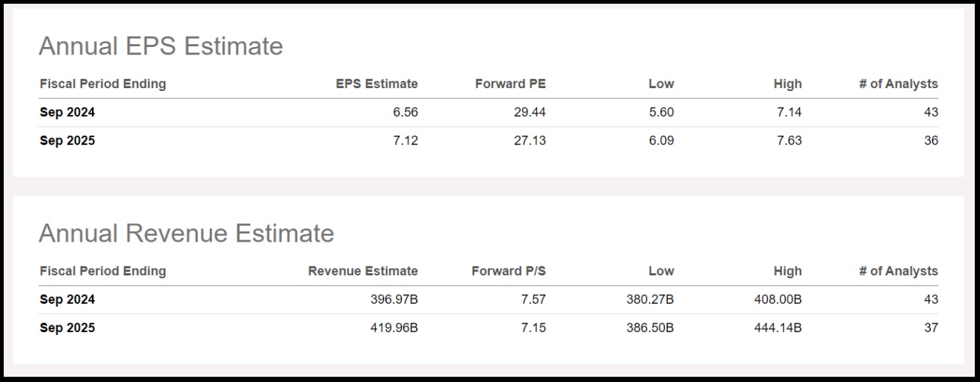Click the 396.97B revenue estimate value
Image resolution: width=980 pixels, height=382 pixels.
(394, 300)
